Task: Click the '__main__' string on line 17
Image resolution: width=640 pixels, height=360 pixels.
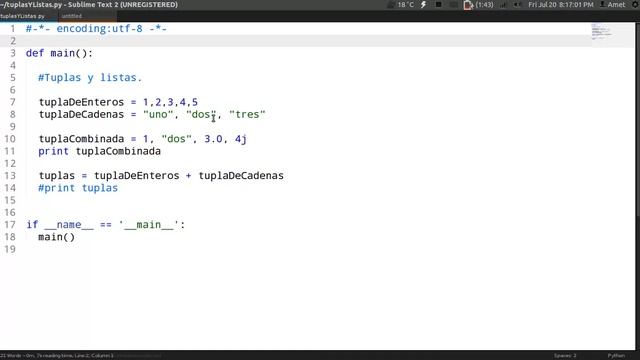Action: (x=149, y=224)
